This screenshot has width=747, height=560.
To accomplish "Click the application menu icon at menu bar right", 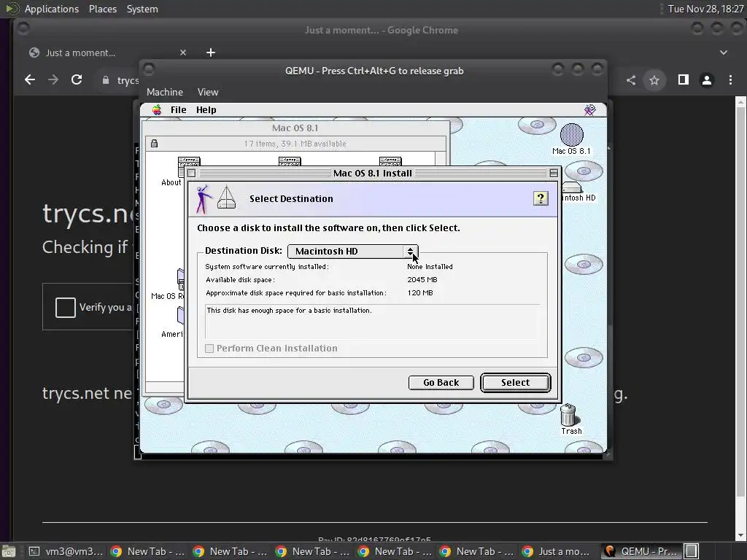I will [589, 110].
